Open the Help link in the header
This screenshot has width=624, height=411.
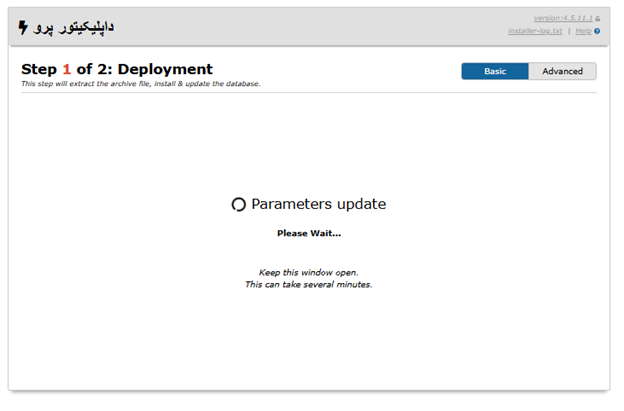(x=583, y=31)
